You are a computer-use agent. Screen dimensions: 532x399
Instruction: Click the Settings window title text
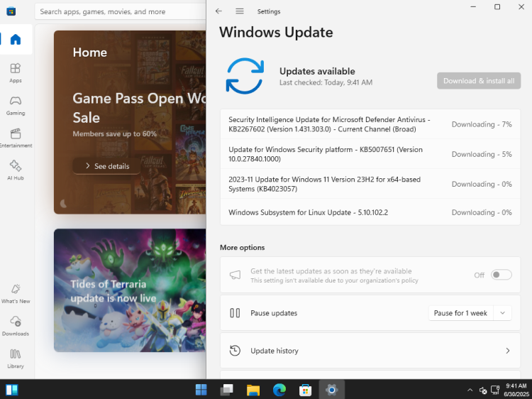click(269, 11)
